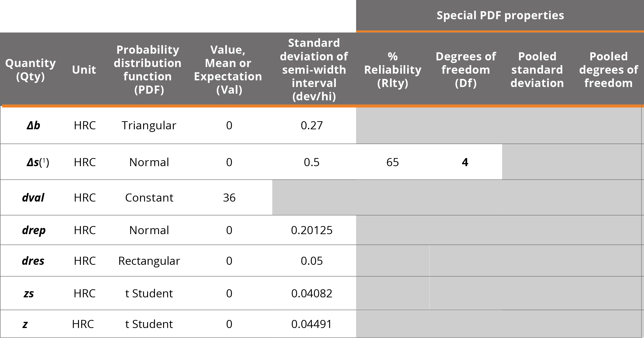This screenshot has width=644, height=338.
Task: Click the 0.27 standard deviation value
Action: click(x=311, y=125)
